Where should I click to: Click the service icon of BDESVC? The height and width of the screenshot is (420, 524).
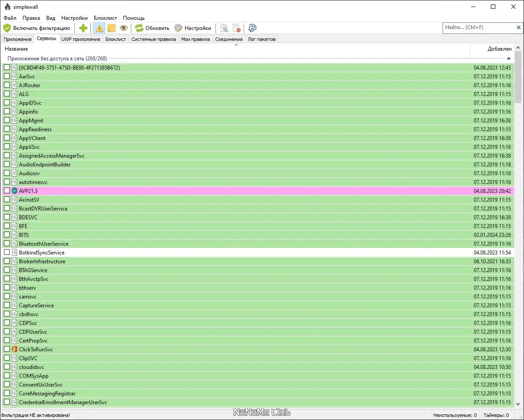click(15, 217)
